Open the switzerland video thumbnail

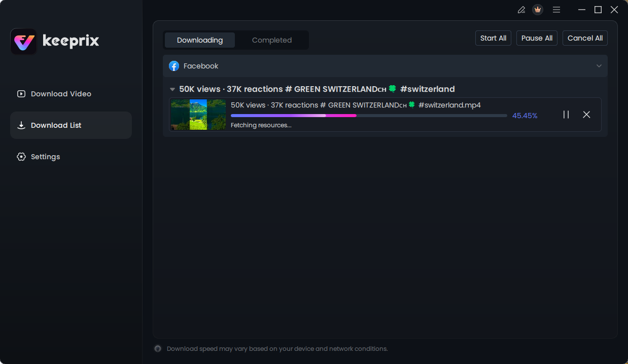198,115
